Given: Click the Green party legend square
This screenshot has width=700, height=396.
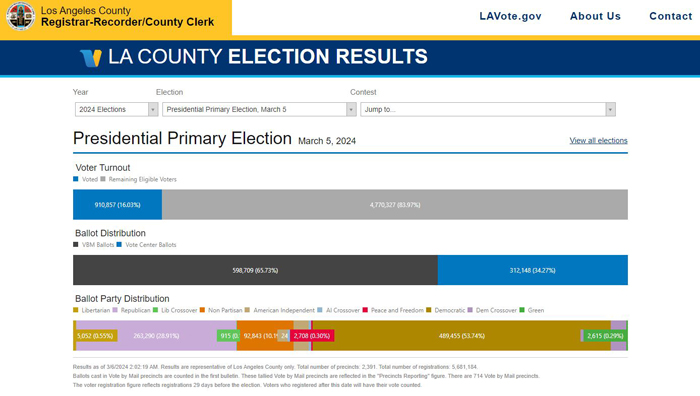Looking at the screenshot, I should tap(522, 310).
